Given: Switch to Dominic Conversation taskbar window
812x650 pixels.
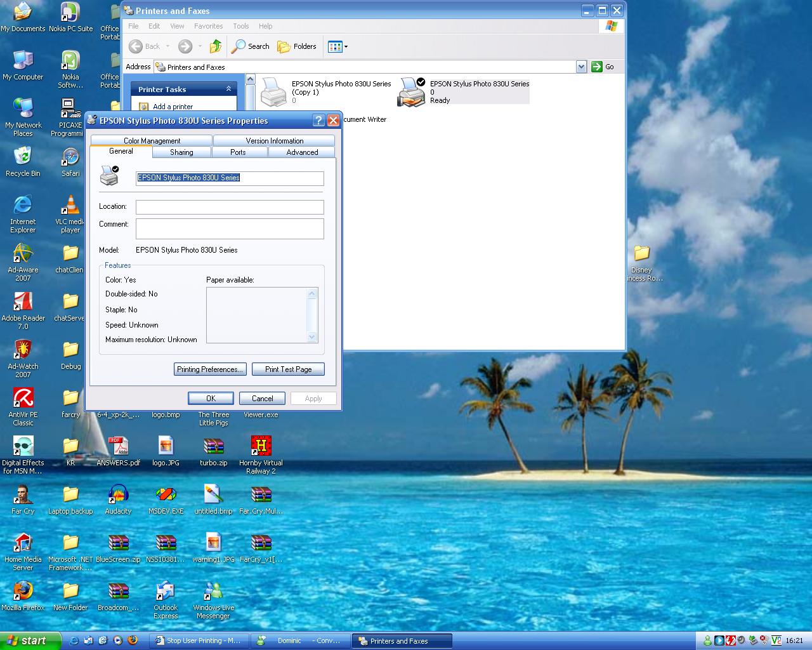Looking at the screenshot, I should [299, 641].
